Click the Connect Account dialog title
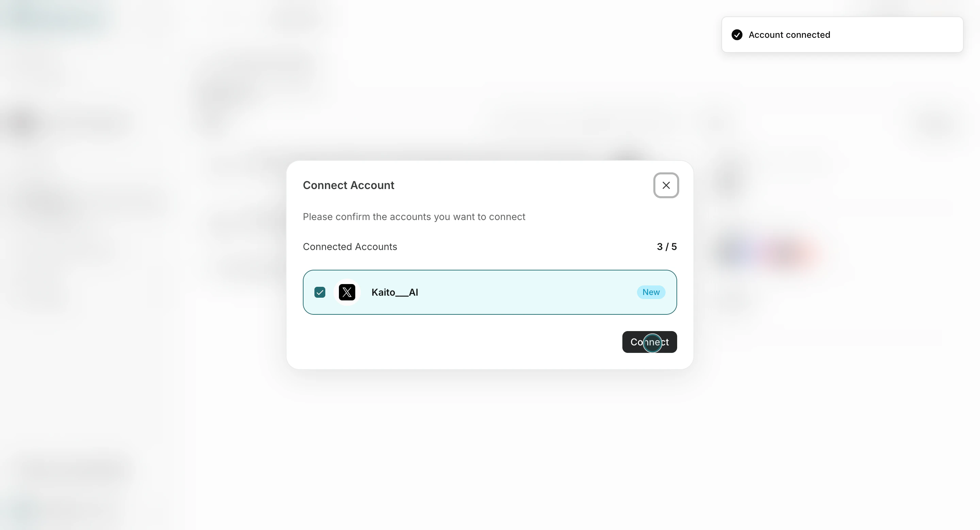The height and width of the screenshot is (530, 980). tap(348, 185)
